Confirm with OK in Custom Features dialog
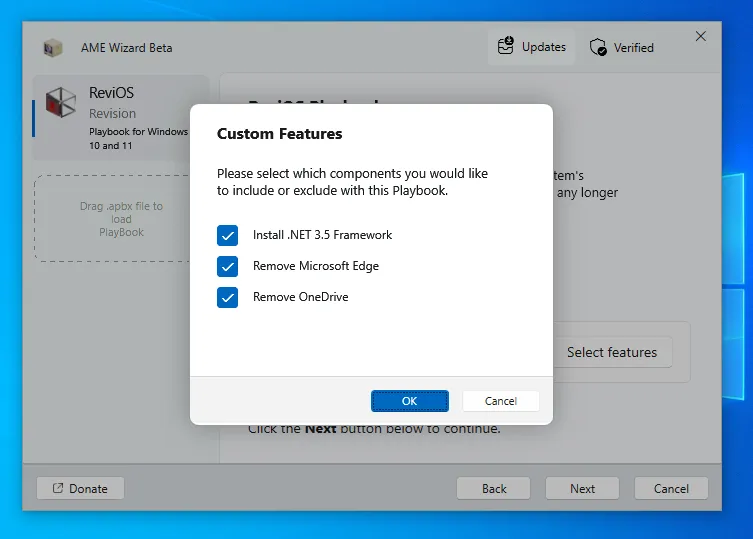 pyautogui.click(x=410, y=401)
